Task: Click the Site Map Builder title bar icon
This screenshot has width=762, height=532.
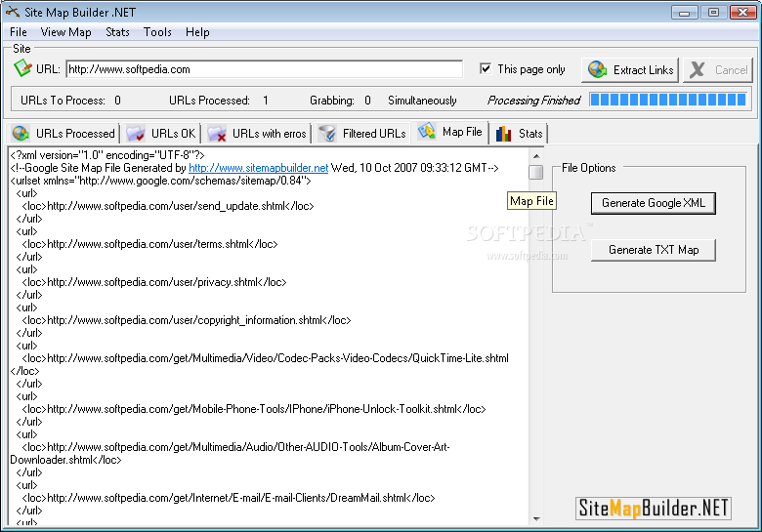Action: pyautogui.click(x=13, y=12)
